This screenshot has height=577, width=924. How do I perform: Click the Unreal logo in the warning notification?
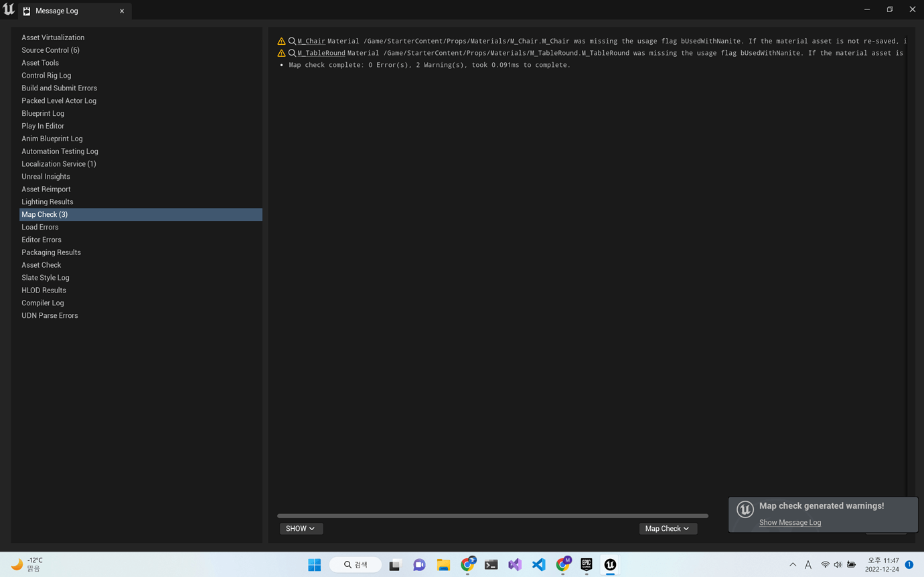(x=745, y=509)
